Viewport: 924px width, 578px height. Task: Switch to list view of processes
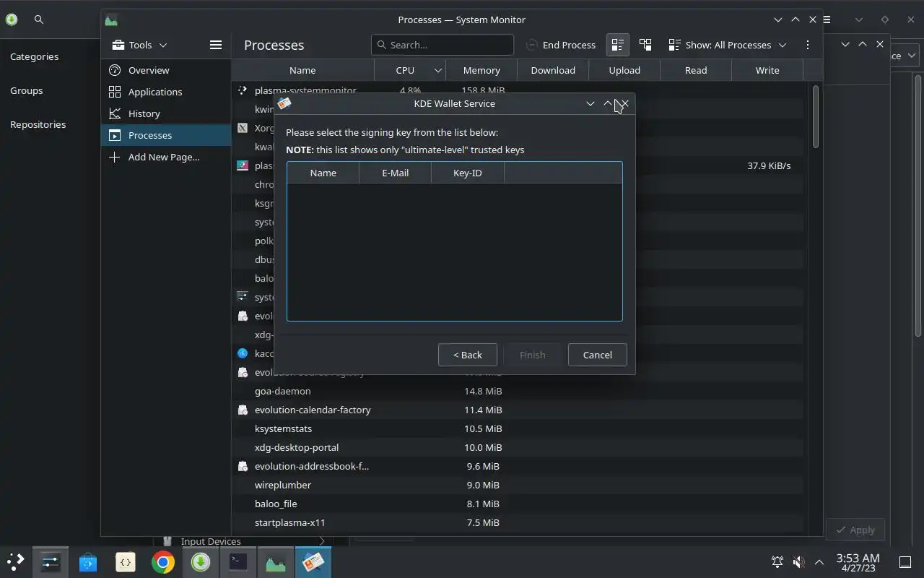click(x=617, y=45)
